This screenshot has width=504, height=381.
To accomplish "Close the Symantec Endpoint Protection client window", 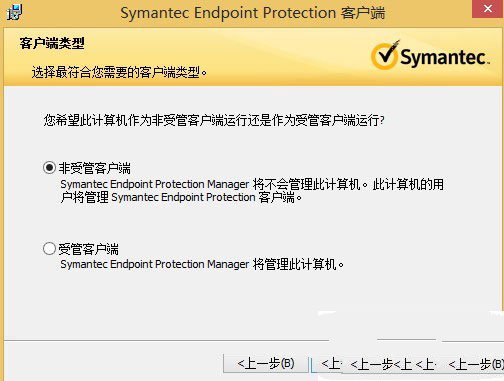I will click(488, 9).
